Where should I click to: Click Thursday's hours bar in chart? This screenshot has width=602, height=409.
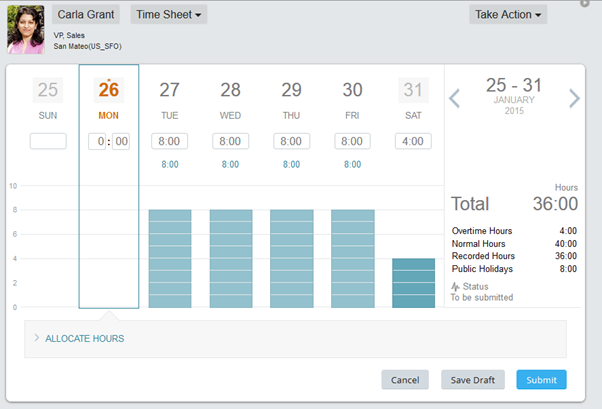click(x=291, y=258)
